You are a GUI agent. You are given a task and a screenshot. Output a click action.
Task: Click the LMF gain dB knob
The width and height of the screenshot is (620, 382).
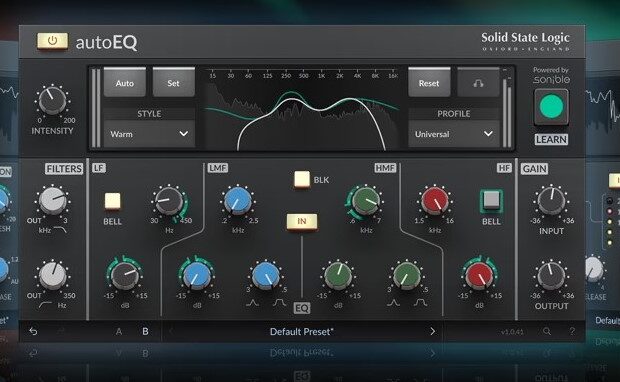197,275
